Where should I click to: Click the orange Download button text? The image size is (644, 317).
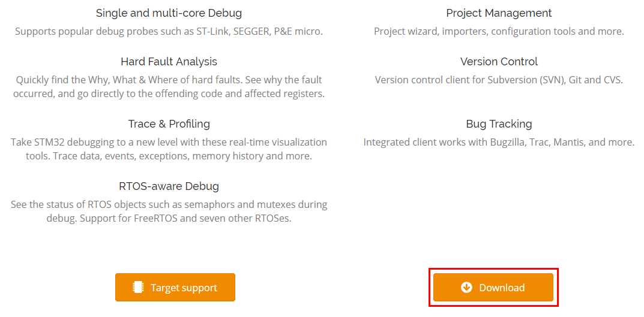(x=502, y=288)
